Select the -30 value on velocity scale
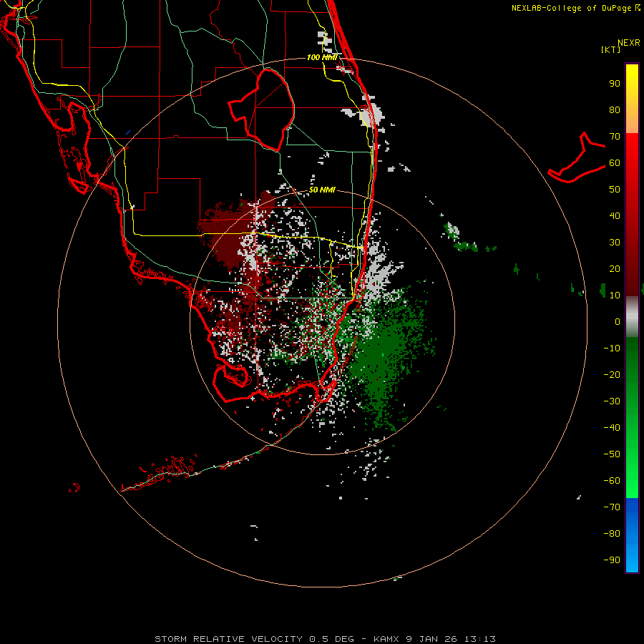Viewport: 644px width, 644px height. pyautogui.click(x=612, y=401)
